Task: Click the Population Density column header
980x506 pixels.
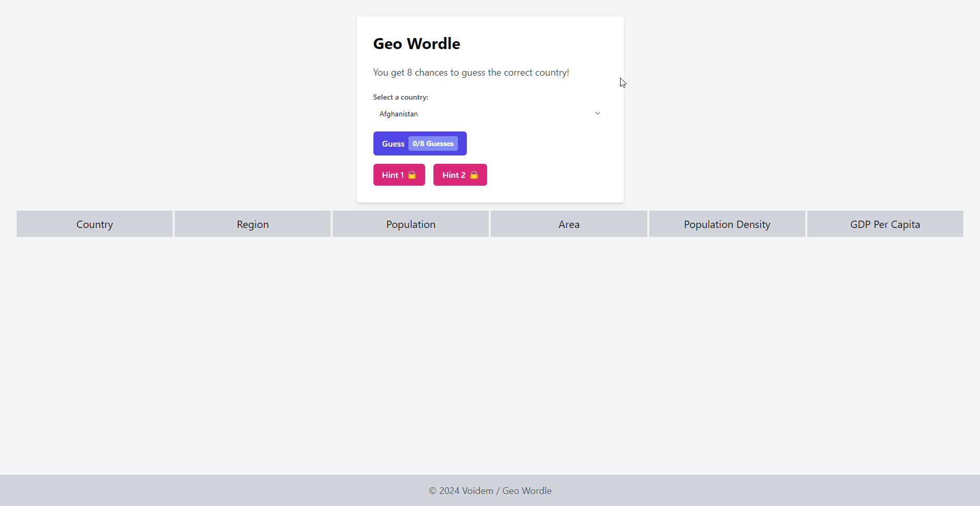Action: click(x=727, y=224)
